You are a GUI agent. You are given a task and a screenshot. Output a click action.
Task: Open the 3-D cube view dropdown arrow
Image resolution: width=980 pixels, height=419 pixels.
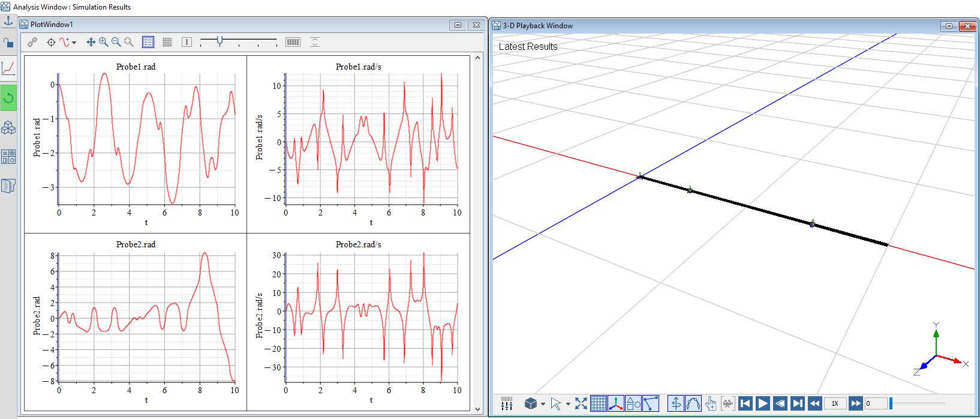click(543, 404)
